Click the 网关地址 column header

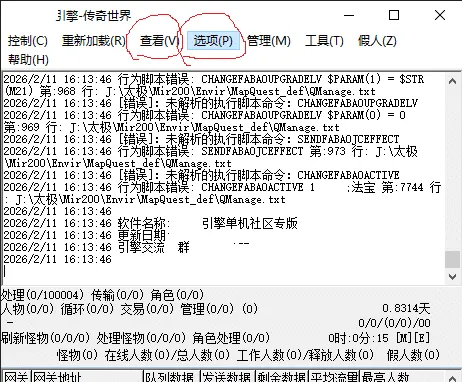tap(87, 377)
